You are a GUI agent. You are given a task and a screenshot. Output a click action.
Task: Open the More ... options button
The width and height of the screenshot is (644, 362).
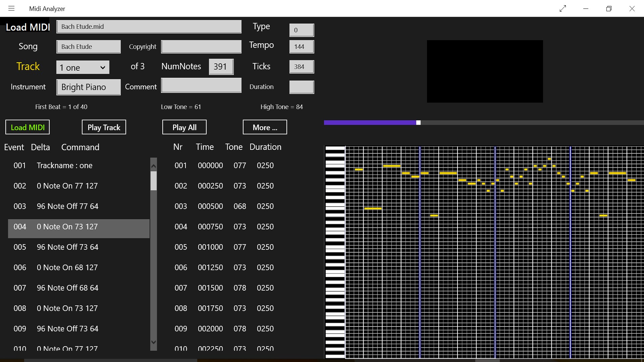265,127
